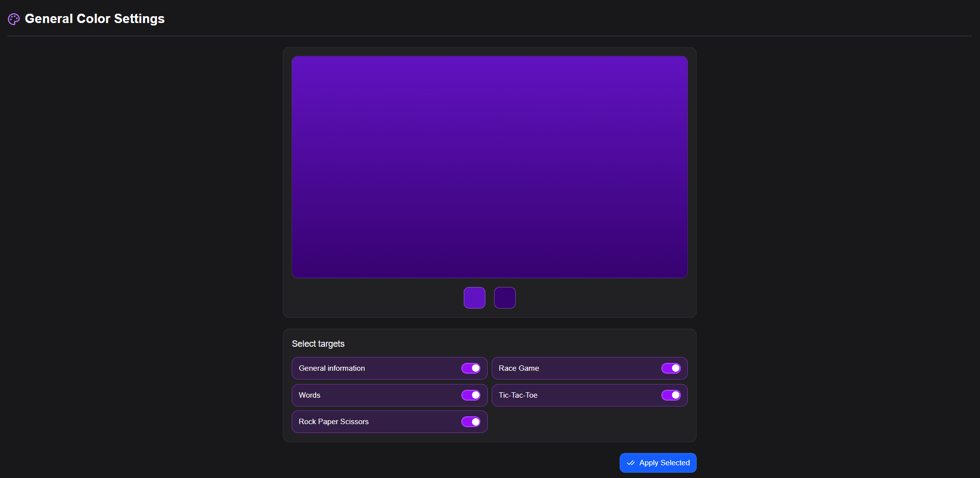Click the Select targets heading

click(318, 344)
